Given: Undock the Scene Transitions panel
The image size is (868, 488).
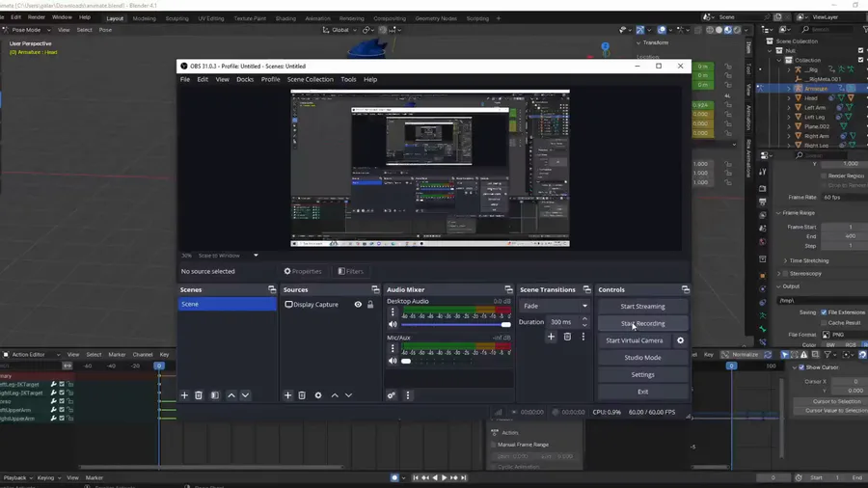Looking at the screenshot, I should [x=586, y=289].
